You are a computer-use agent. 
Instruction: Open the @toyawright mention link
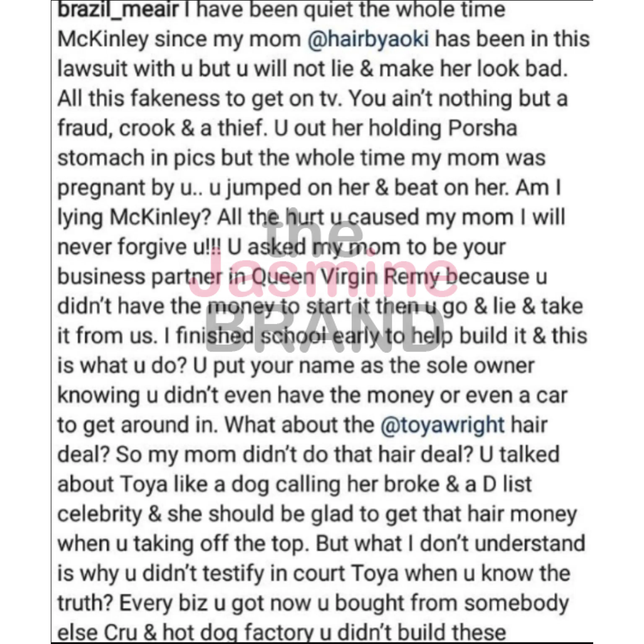442,425
